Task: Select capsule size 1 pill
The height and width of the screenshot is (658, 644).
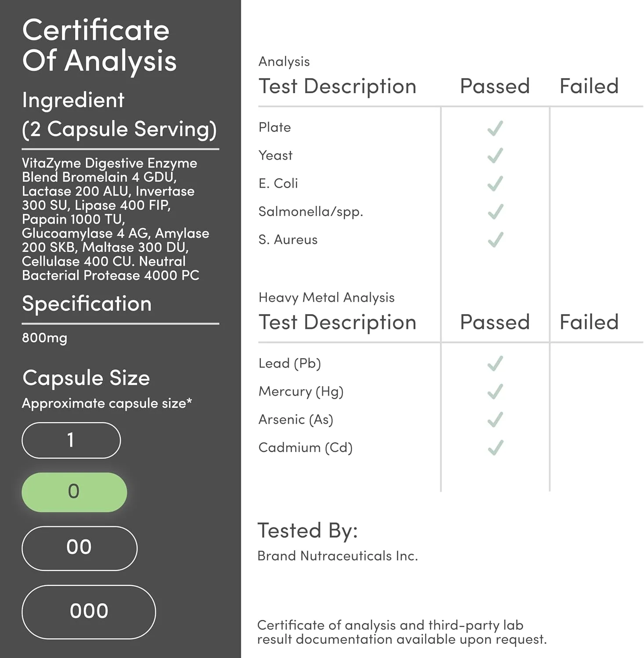Action: (x=71, y=440)
